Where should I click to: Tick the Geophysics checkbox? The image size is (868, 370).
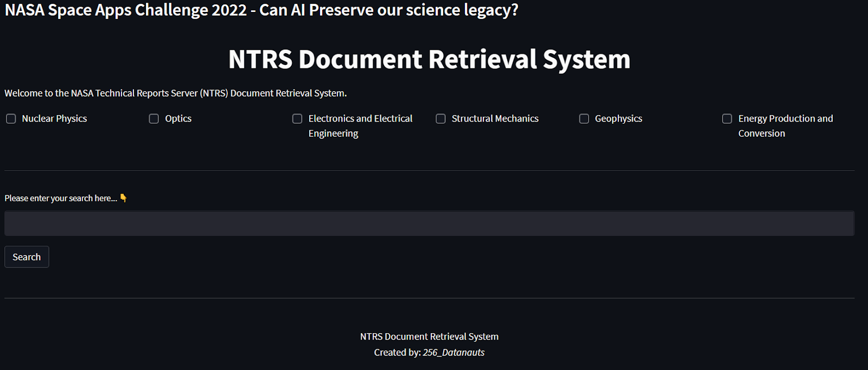pos(584,119)
